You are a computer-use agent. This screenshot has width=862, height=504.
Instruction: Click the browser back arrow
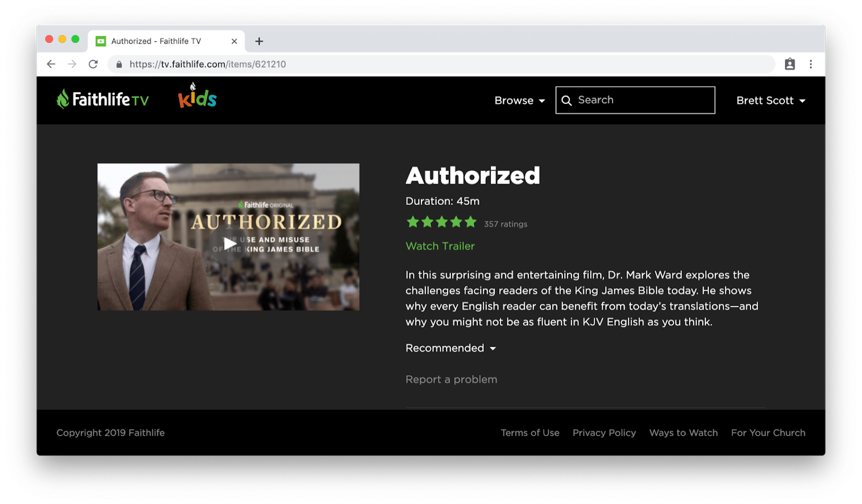point(51,64)
